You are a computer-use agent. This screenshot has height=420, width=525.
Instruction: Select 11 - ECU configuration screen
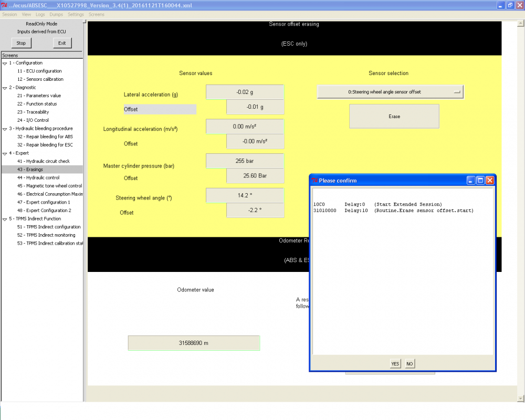tap(39, 71)
